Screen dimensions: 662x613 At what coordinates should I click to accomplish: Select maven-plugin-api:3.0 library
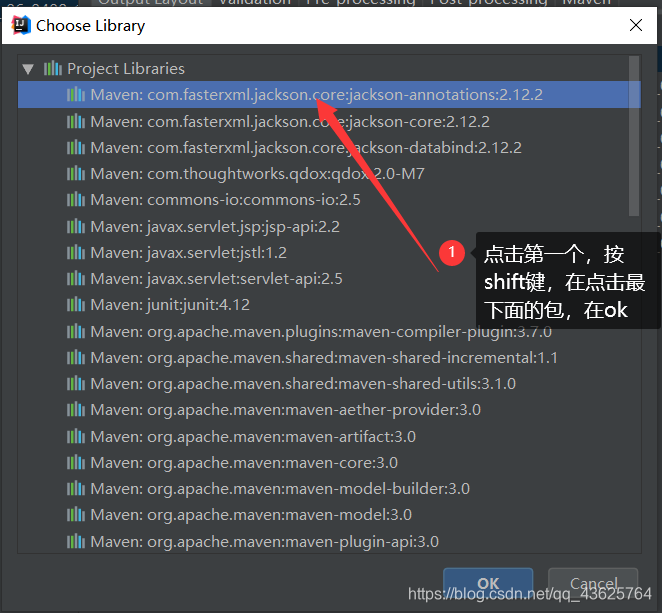264,542
